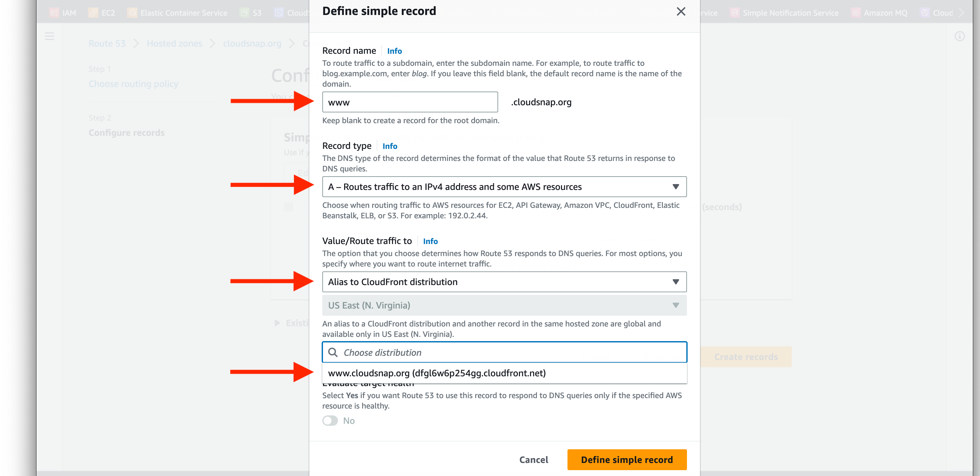Viewport: 980px width, 476px height.
Task: Click the Define simple record button
Action: pos(626,460)
